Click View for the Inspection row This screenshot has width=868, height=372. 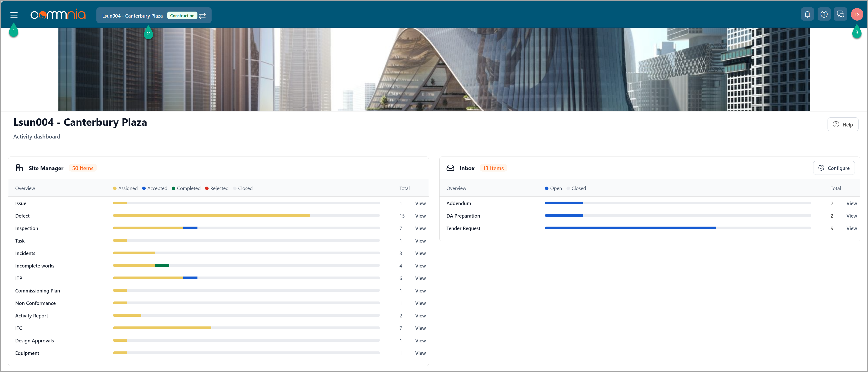(x=420, y=228)
